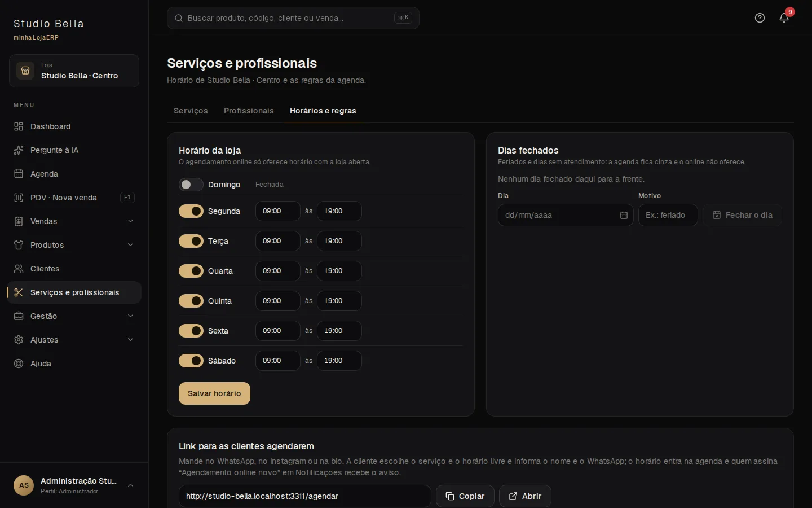Open the booking link with Abrir

coord(525,496)
